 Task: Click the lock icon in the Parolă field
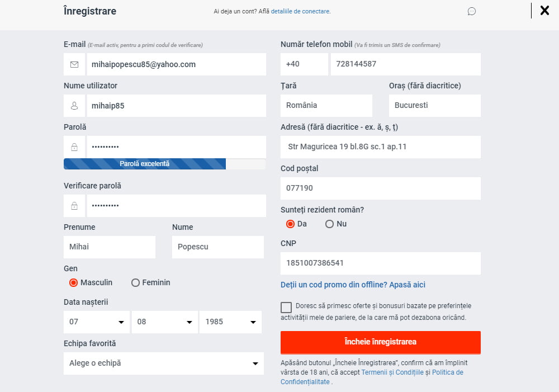(74, 147)
